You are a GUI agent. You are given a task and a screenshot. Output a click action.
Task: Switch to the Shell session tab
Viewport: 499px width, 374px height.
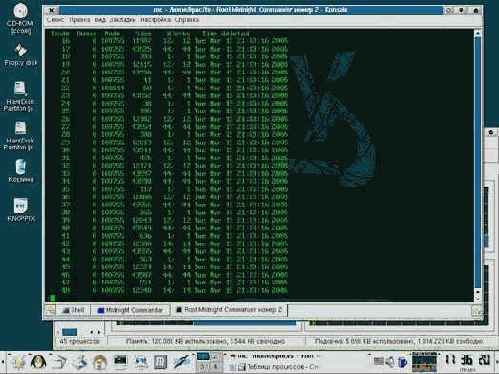pos(74,310)
